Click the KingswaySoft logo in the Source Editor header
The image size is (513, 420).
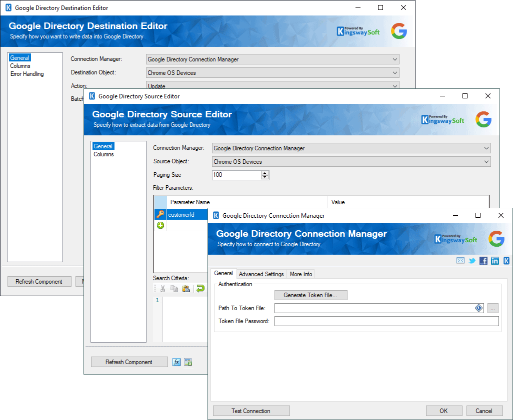[442, 120]
